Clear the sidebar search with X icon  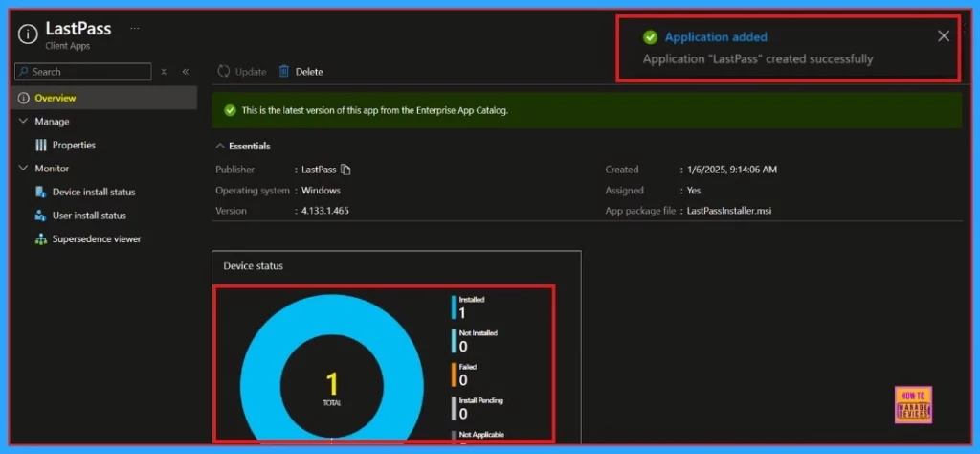point(164,72)
